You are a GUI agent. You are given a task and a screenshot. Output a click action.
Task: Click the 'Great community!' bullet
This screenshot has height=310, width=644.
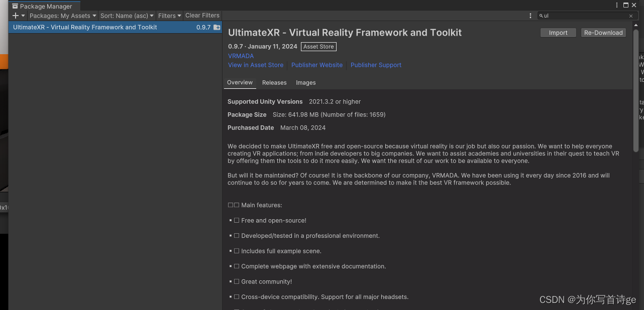266,282
